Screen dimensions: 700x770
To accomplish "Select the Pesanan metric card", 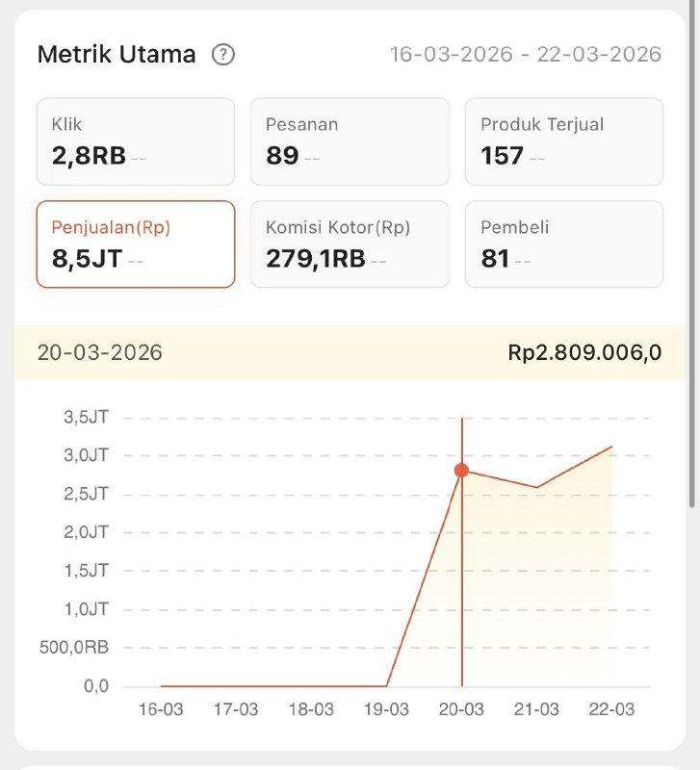I will (x=350, y=141).
